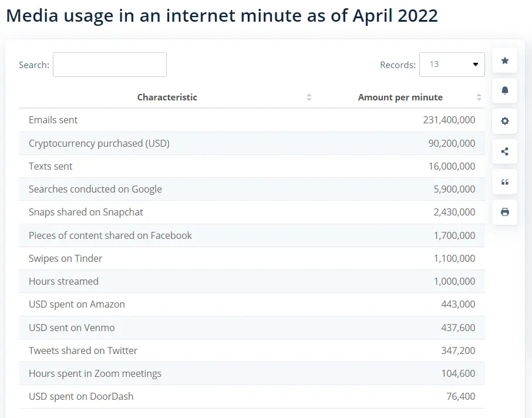Image resolution: width=532 pixels, height=418 pixels.
Task: Open the Records dropdown showing 13
Action: pos(452,65)
